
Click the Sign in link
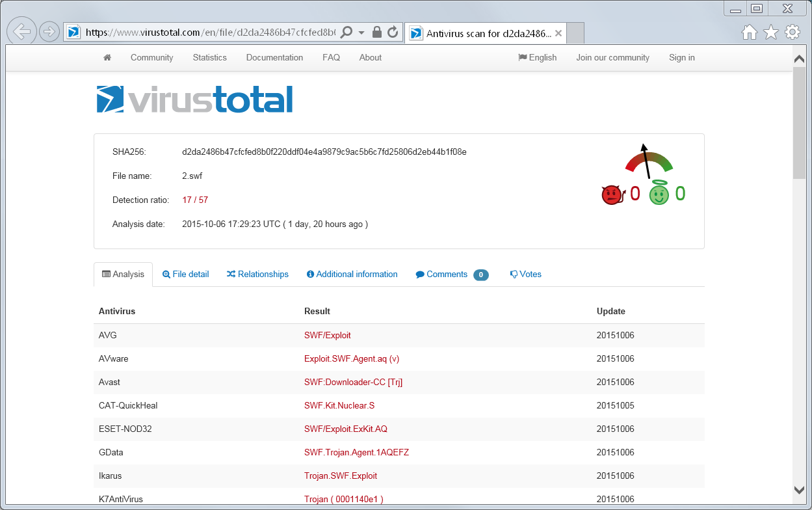pyautogui.click(x=682, y=57)
